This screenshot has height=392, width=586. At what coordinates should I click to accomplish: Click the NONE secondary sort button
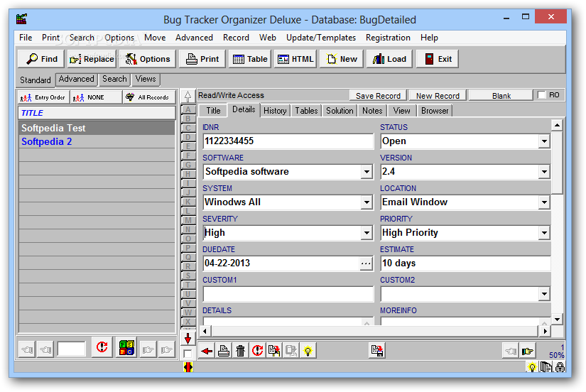96,97
